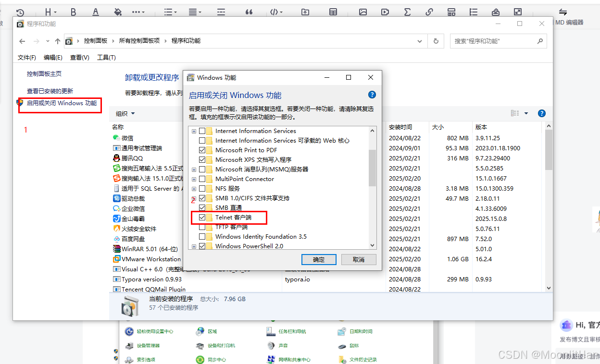Open the 查看(V) menu
Viewport: 600px width, 364px height.
pyautogui.click(x=79, y=57)
